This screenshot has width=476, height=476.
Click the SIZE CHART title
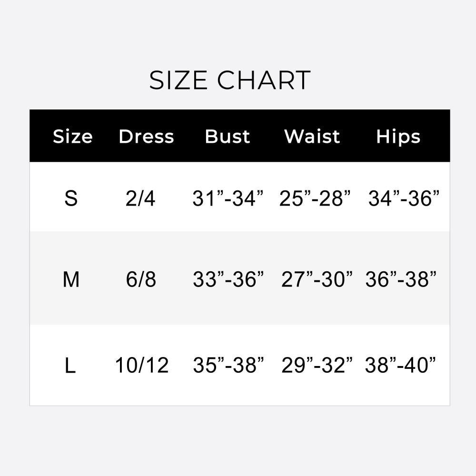pyautogui.click(x=230, y=80)
